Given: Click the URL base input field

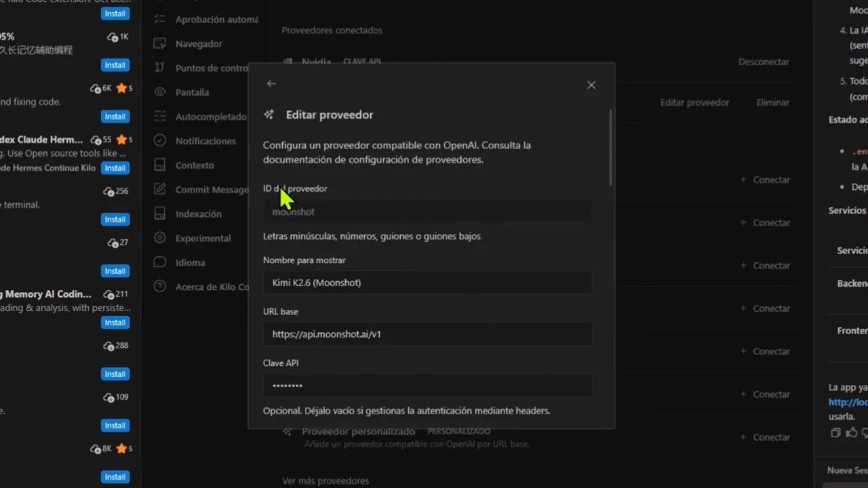Looking at the screenshot, I should tap(427, 334).
